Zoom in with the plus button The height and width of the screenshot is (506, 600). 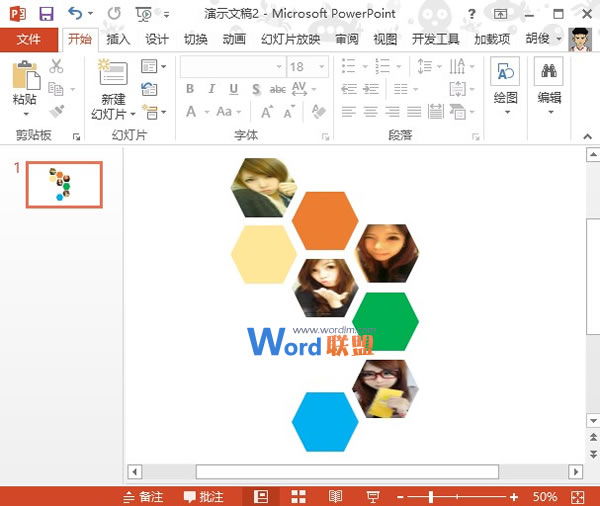[514, 497]
